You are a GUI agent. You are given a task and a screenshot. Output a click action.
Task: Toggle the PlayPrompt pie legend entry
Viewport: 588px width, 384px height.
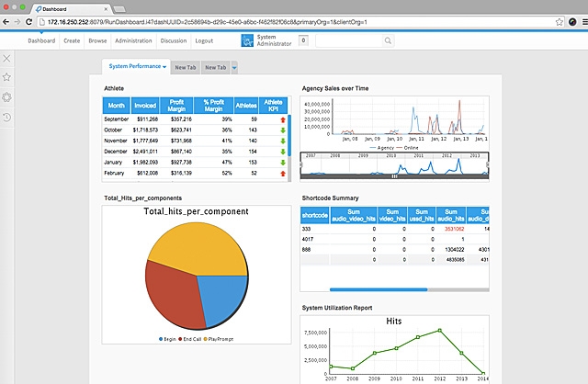coord(220,340)
